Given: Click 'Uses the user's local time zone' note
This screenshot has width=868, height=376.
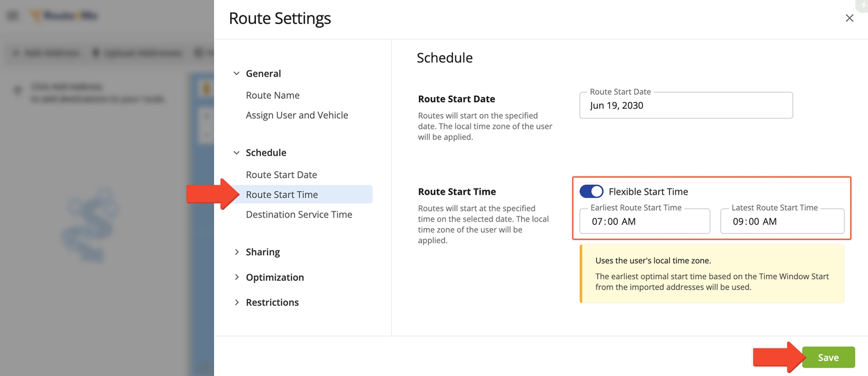Looking at the screenshot, I should click(653, 260).
